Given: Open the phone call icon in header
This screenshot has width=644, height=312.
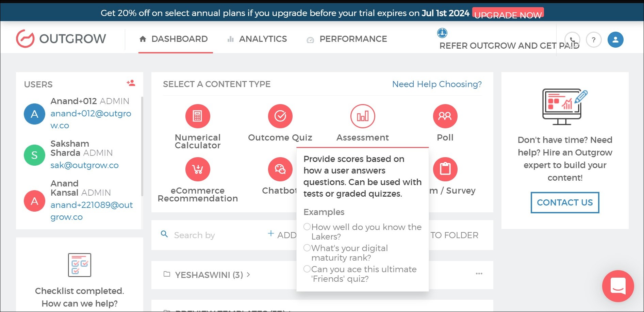Looking at the screenshot, I should click(x=572, y=40).
